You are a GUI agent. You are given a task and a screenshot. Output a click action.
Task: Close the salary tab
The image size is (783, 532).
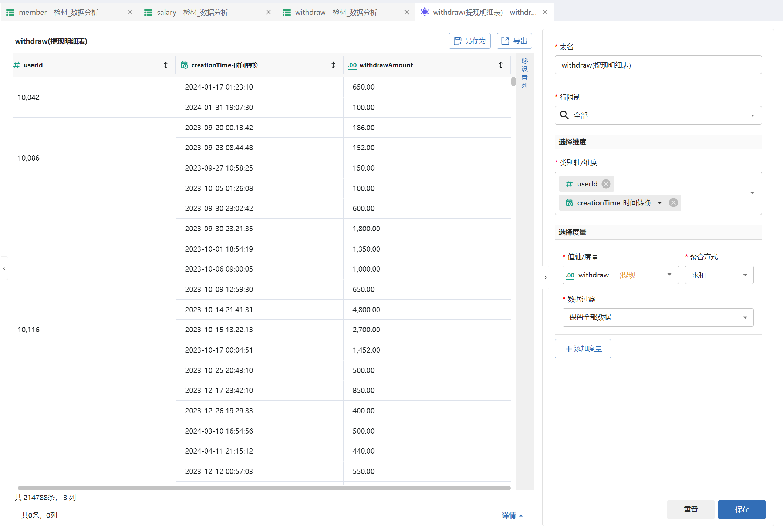269,12
